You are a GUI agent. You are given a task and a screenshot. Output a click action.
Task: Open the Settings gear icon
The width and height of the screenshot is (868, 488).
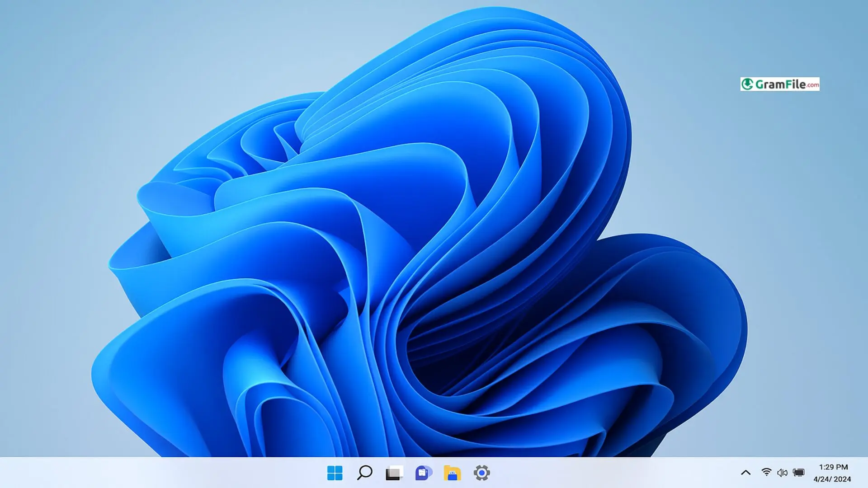(x=481, y=473)
